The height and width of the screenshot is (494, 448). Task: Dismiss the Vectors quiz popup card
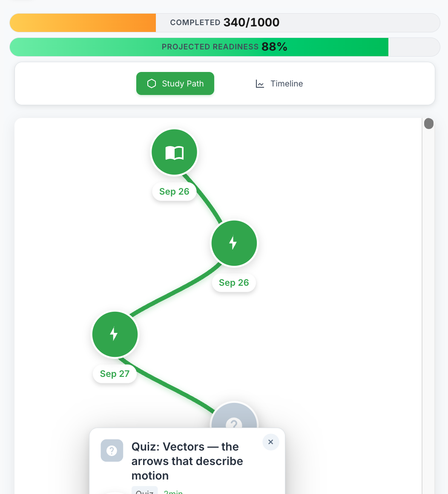(270, 442)
